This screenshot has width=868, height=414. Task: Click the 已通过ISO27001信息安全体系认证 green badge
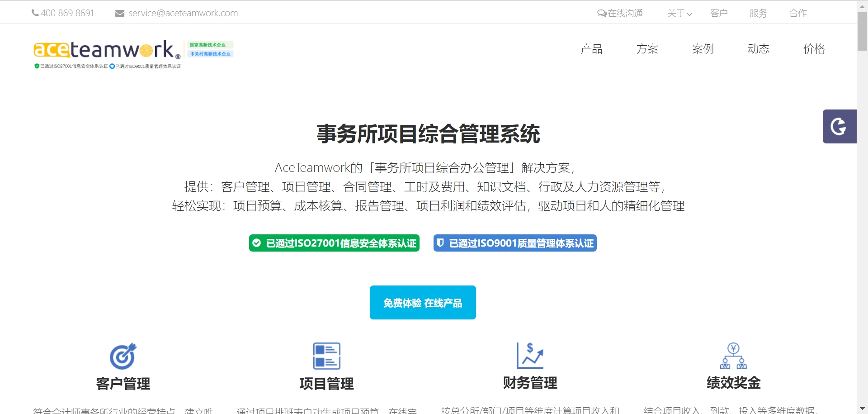[x=334, y=243]
